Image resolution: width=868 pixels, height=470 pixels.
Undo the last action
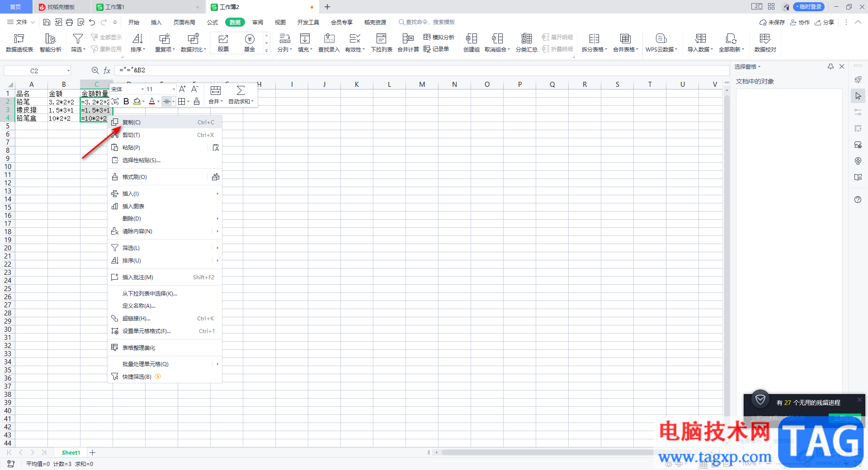[x=92, y=22]
